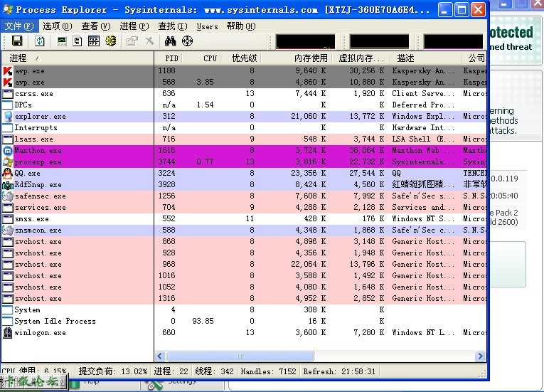This screenshot has height=392, width=544.
Task: Click the safensec.exe process icon
Action: [8, 196]
